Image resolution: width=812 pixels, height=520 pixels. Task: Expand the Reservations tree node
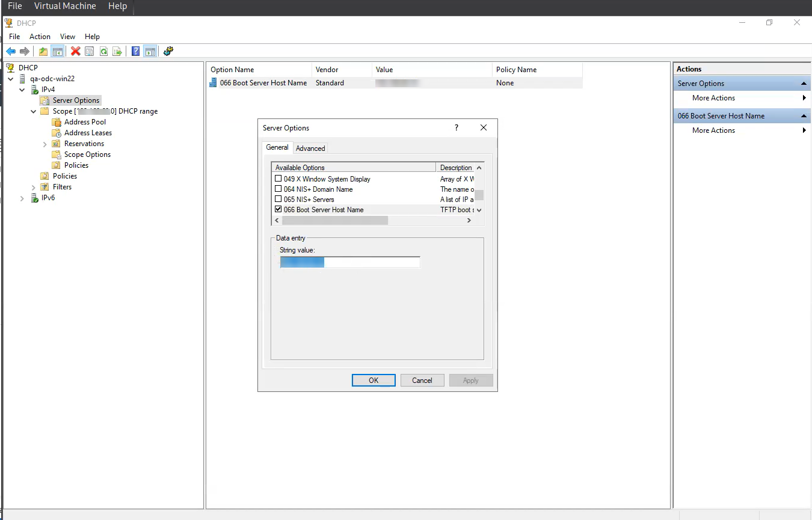(x=45, y=144)
